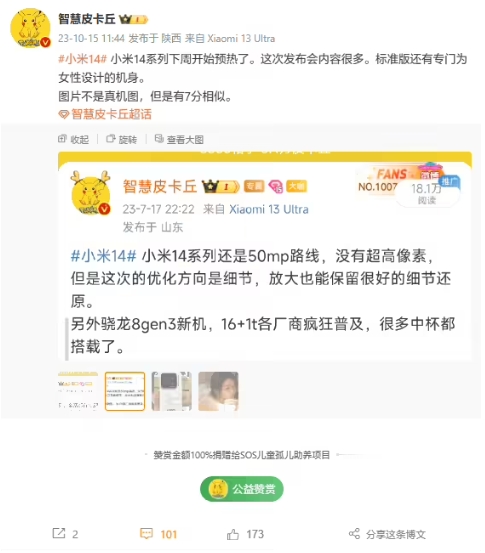Open the poster's Pikachu avatar profile
Viewport: 485px width, 553px height.
point(30,29)
